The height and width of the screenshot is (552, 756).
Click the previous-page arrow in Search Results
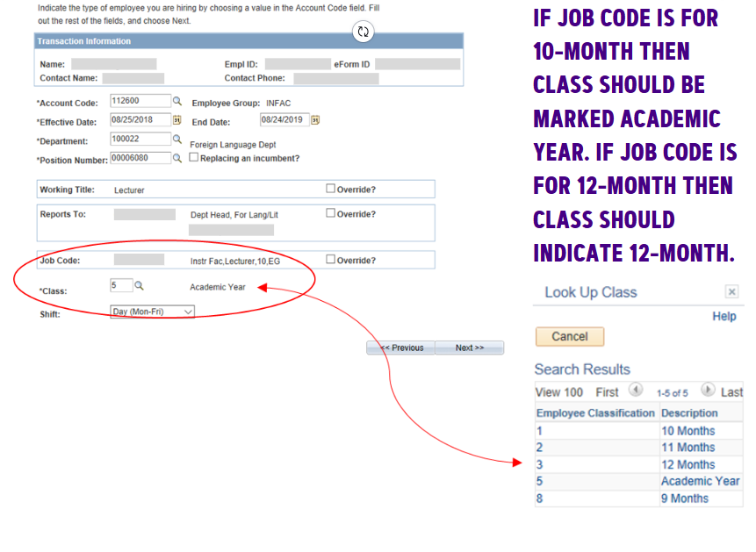click(636, 391)
